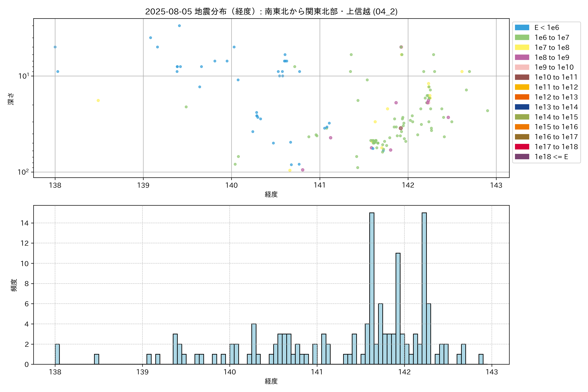Click the 1e15 to 1e16 legend label

click(556, 127)
